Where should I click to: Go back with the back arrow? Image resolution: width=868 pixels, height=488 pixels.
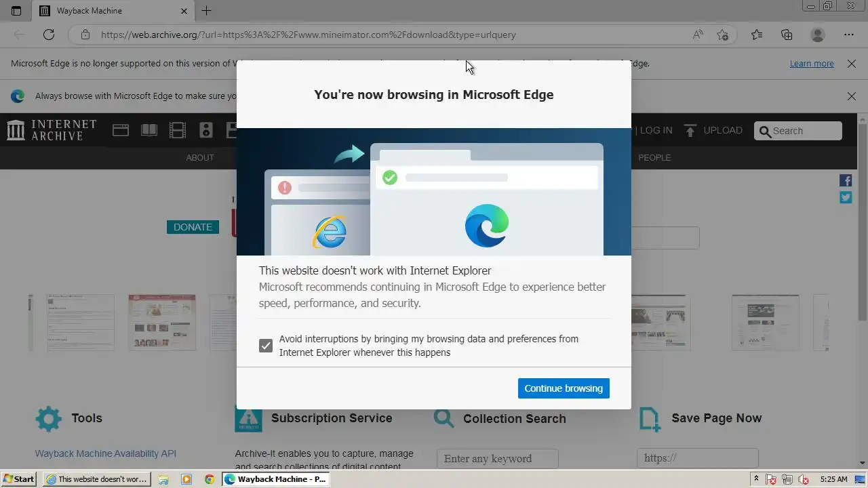pos(19,35)
